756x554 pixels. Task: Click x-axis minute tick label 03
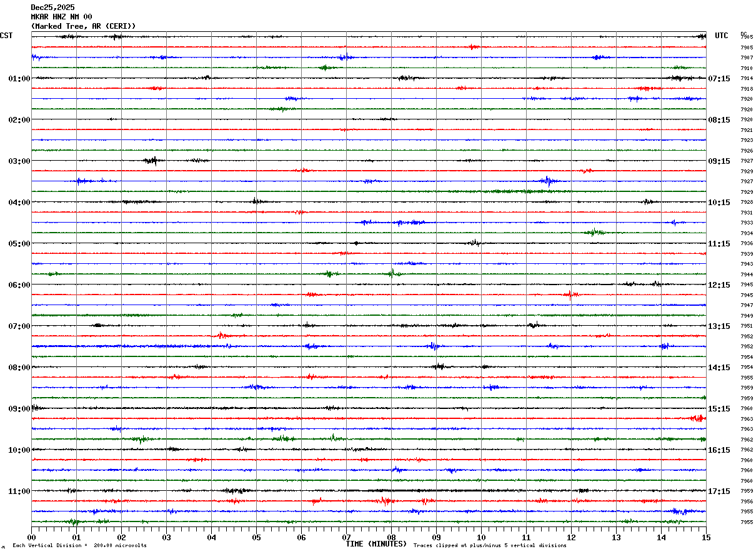(166, 537)
